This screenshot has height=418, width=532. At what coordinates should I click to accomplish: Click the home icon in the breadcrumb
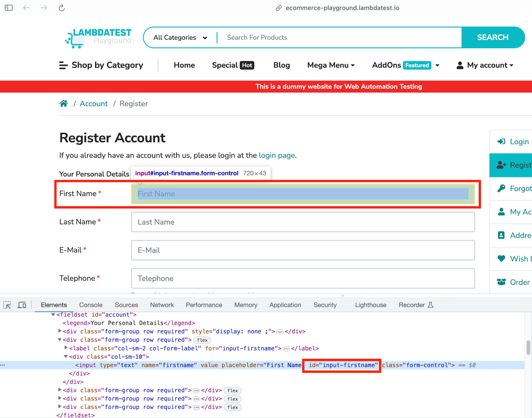pos(64,104)
